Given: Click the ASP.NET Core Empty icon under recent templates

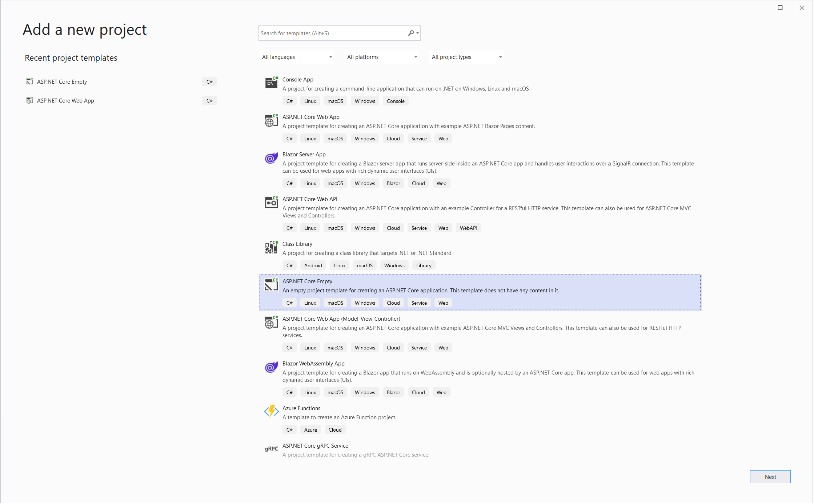Looking at the screenshot, I should (29, 81).
